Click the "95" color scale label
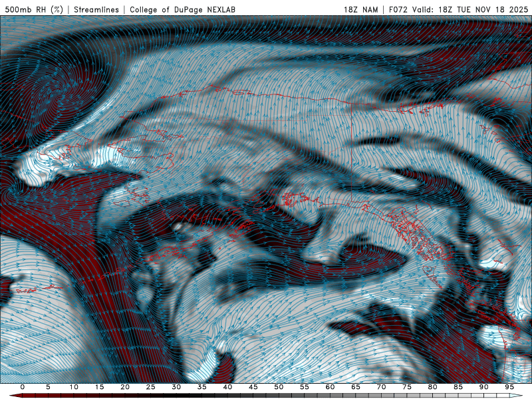This screenshot has height=399, width=532. [x=509, y=387]
